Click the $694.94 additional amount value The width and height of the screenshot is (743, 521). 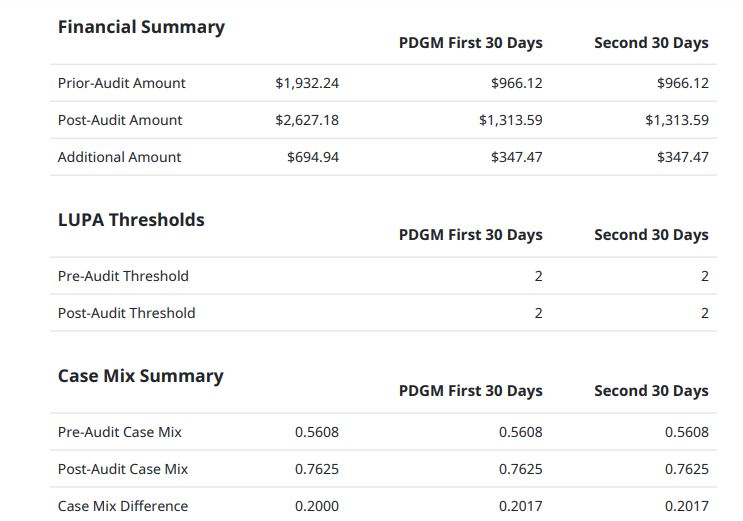[313, 157]
